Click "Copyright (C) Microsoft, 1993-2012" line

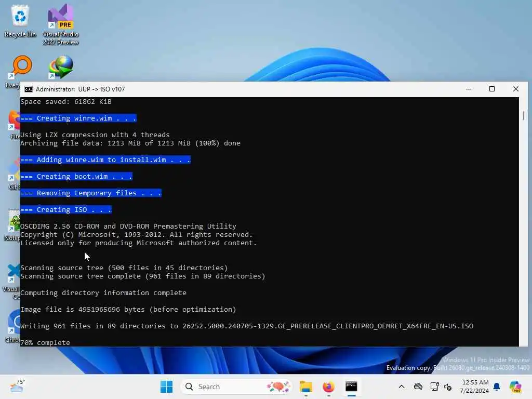(x=137, y=235)
